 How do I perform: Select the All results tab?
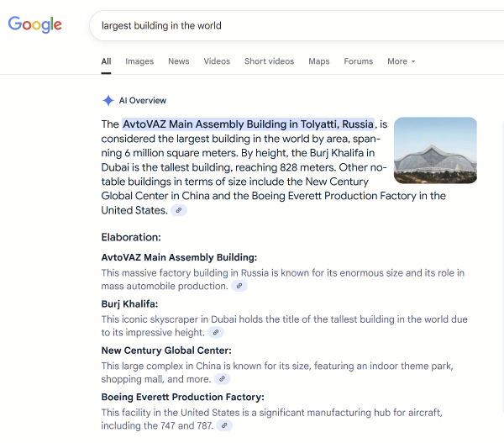106,61
